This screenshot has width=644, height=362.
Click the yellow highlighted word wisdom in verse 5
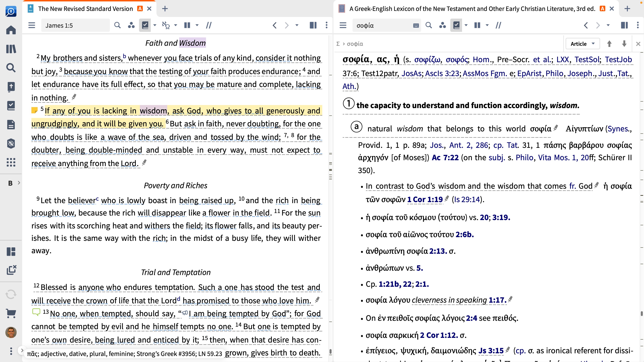point(153,111)
